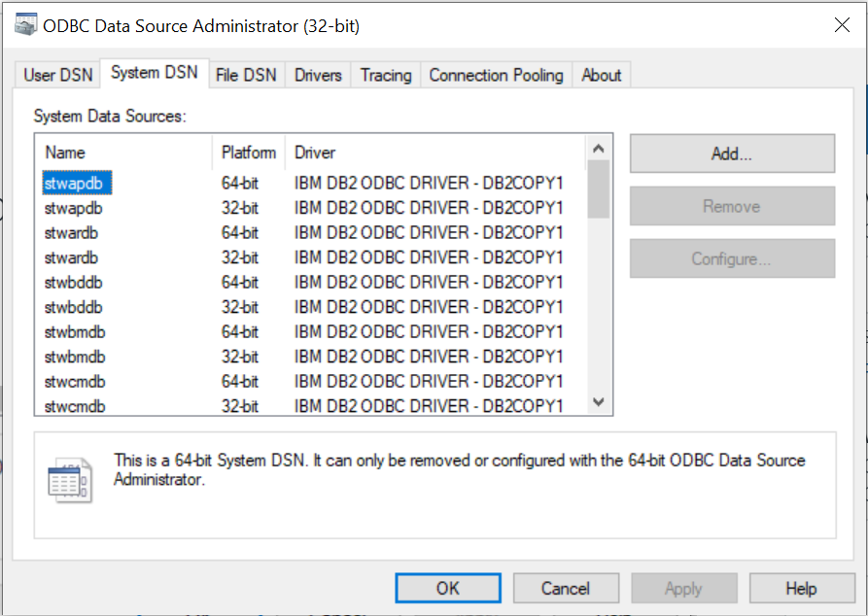Viewport: 868px width, 616px height.
Task: Close the ODBC Administrator window
Action: tap(842, 26)
